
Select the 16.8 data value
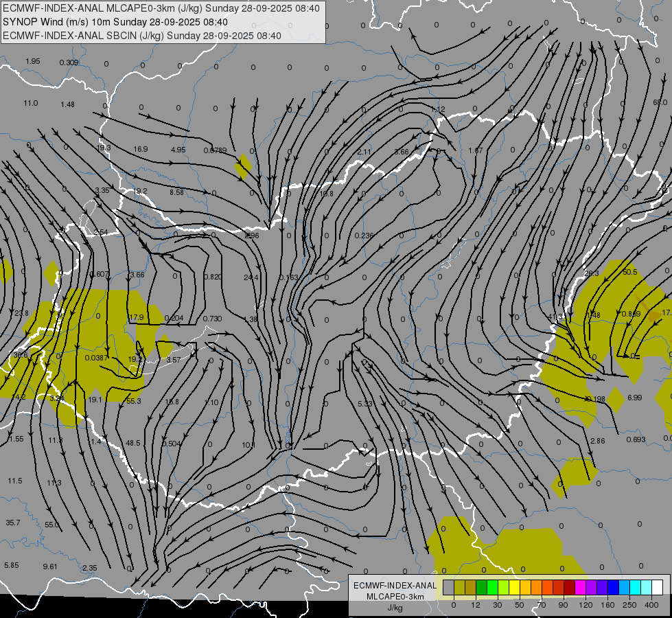click(x=326, y=194)
